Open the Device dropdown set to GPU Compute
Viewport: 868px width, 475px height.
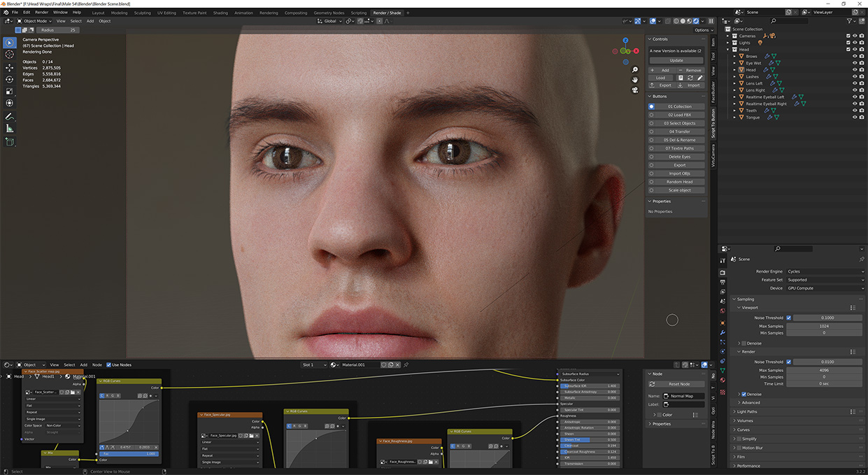click(x=825, y=288)
